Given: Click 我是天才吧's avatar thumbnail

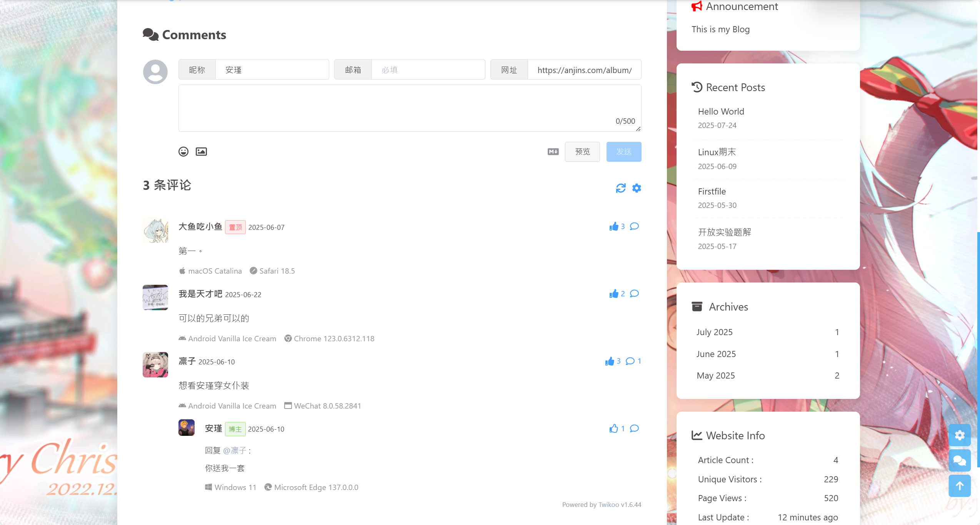Looking at the screenshot, I should (x=155, y=297).
